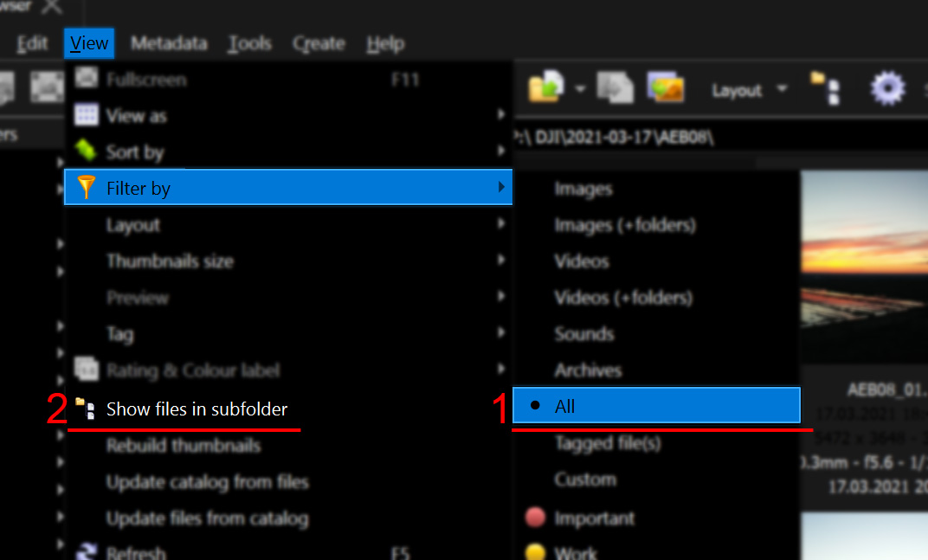This screenshot has width=928, height=560.
Task: Click the picture icon left of menu
Action: click(47, 87)
